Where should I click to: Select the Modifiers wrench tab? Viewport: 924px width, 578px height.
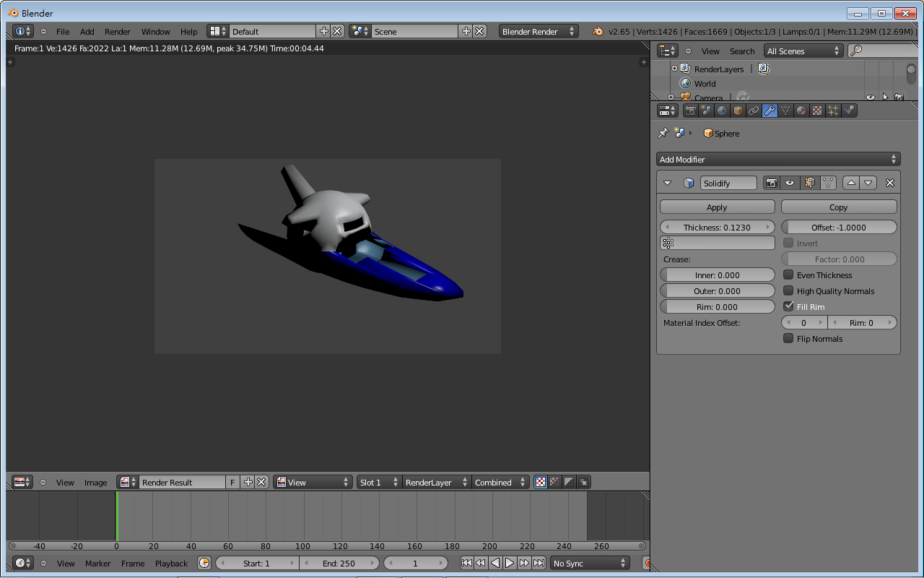tap(770, 110)
